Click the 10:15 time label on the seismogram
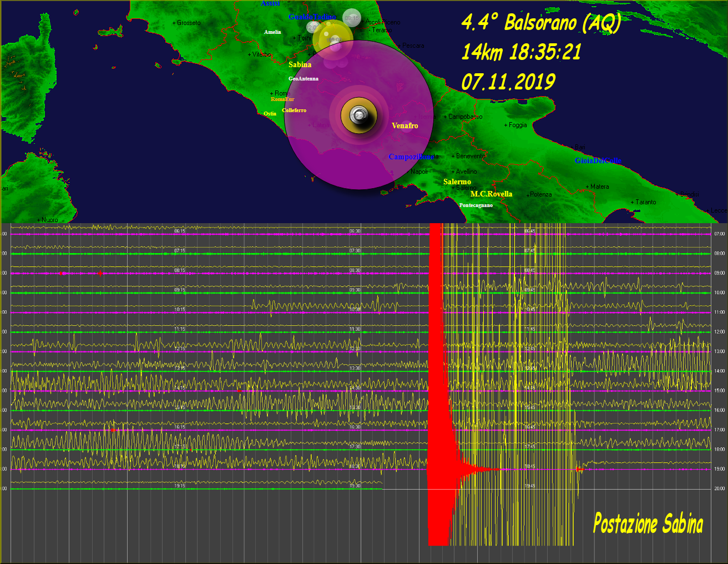This screenshot has width=728, height=564. 180,310
